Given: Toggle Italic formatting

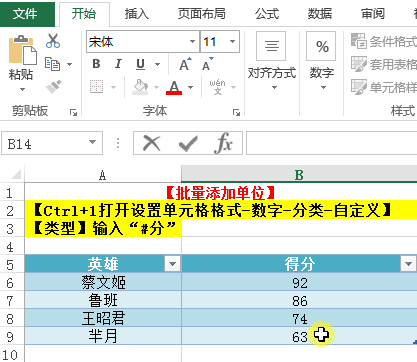Looking at the screenshot, I should (118, 64).
